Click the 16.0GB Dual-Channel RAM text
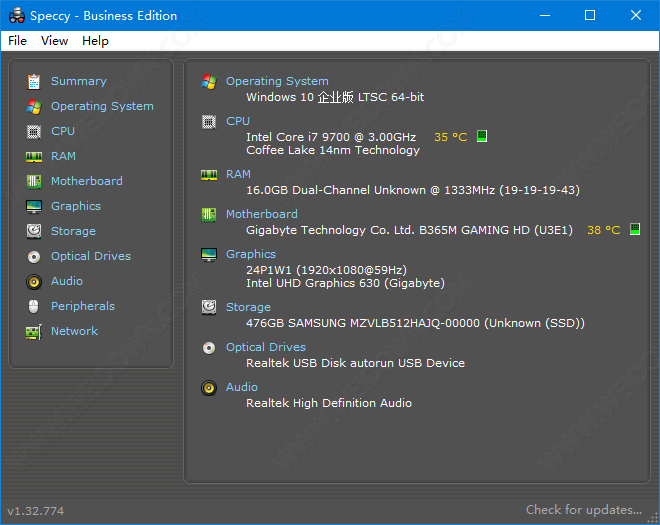Viewport: 660px width, 525px height. tap(413, 190)
